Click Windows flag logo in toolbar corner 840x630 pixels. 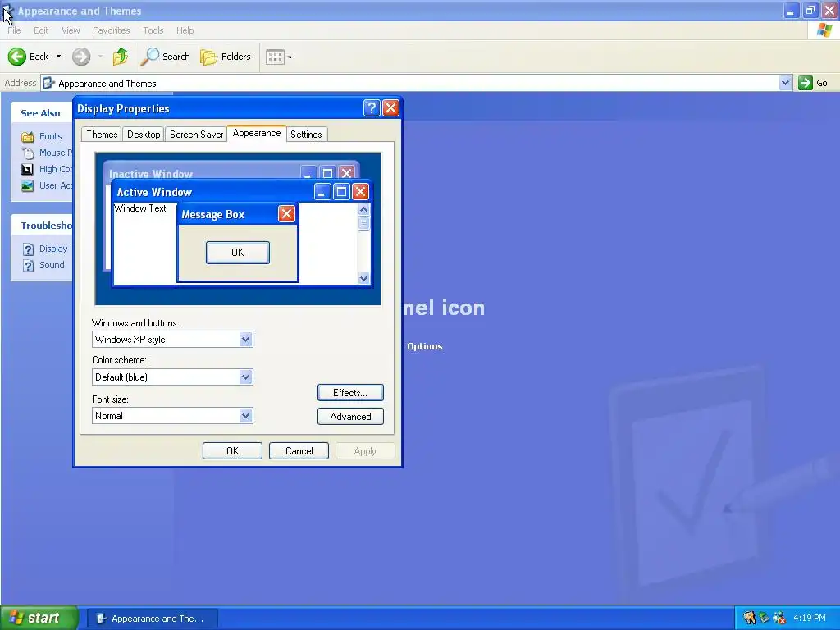tap(824, 30)
